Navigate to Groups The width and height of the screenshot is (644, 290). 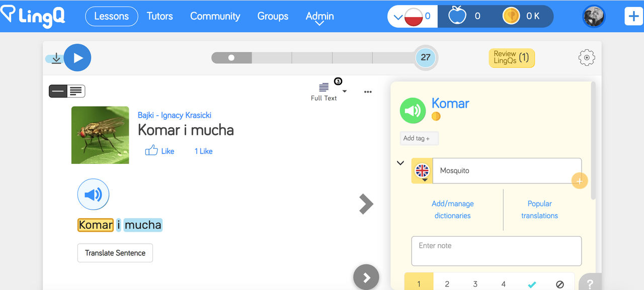(x=273, y=16)
